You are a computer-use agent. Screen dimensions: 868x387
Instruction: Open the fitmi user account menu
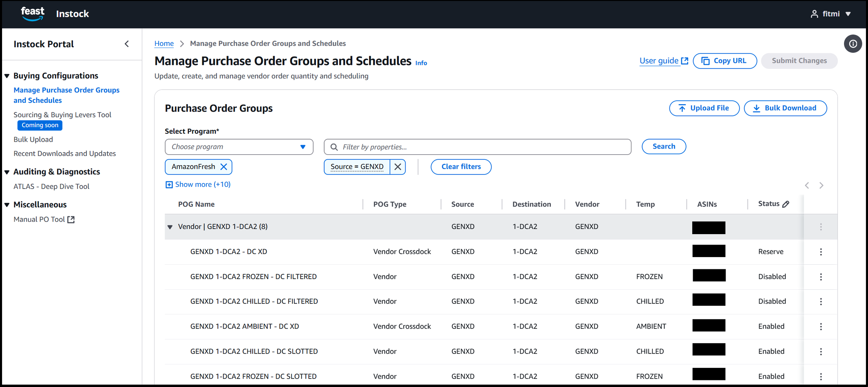click(831, 14)
